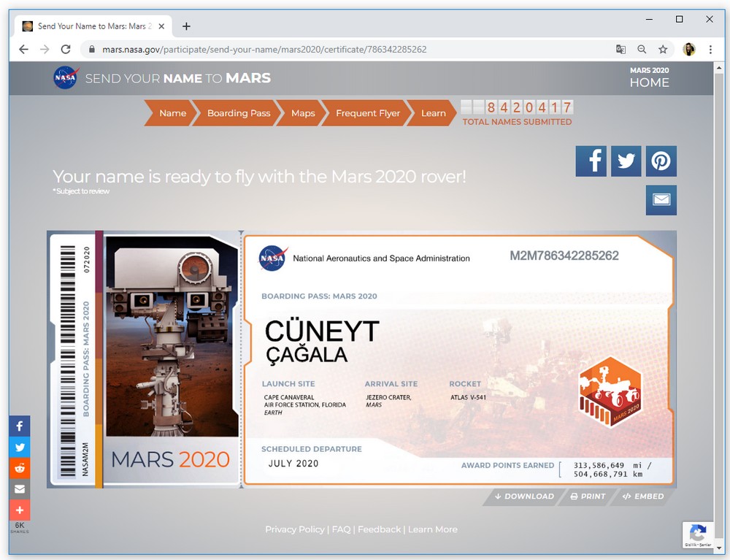
Task: Share via Reddit in left sidebar
Action: point(20,468)
